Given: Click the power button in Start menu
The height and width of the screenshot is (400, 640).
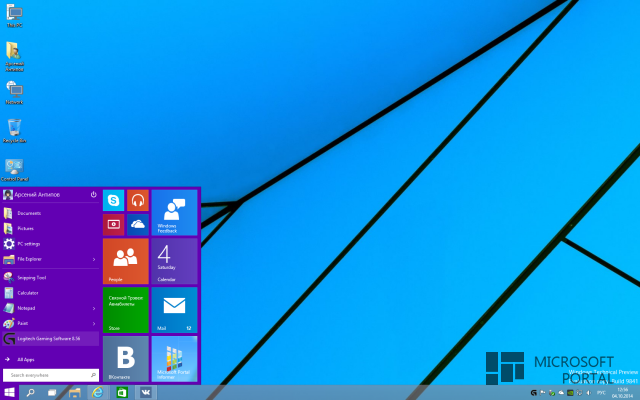Looking at the screenshot, I should [x=93, y=195].
